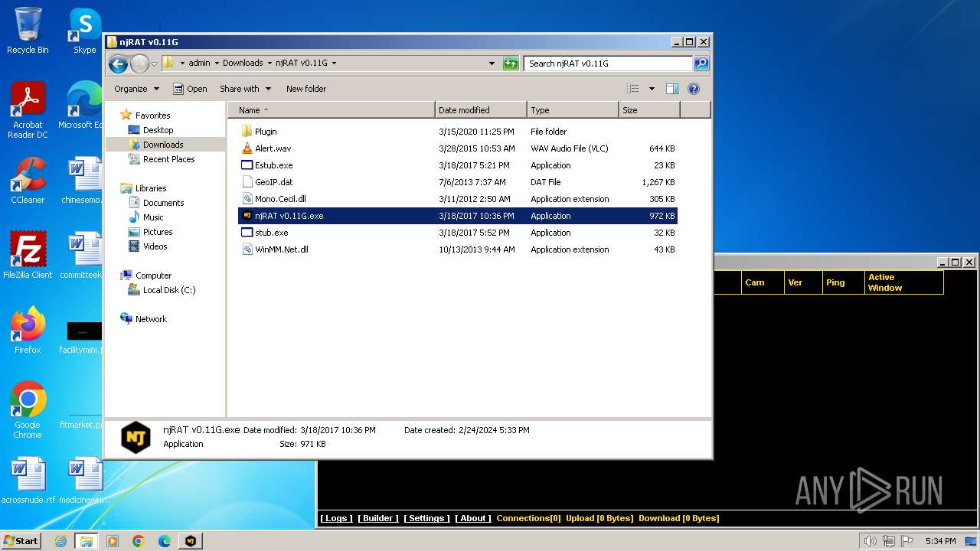The height and width of the screenshot is (551, 980).
Task: Open Music library
Action: coord(153,217)
